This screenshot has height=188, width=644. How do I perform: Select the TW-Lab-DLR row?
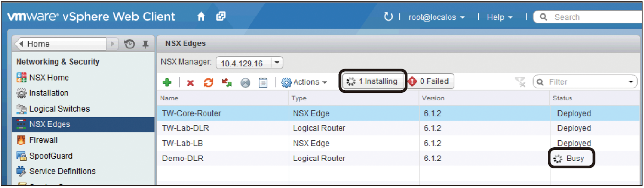pos(400,128)
